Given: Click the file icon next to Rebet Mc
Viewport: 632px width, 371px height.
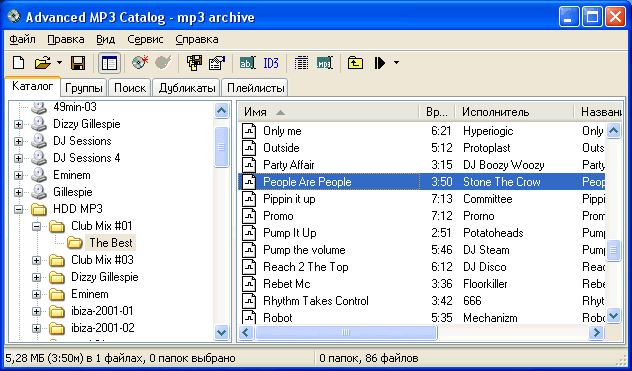Looking at the screenshot, I should (249, 284).
